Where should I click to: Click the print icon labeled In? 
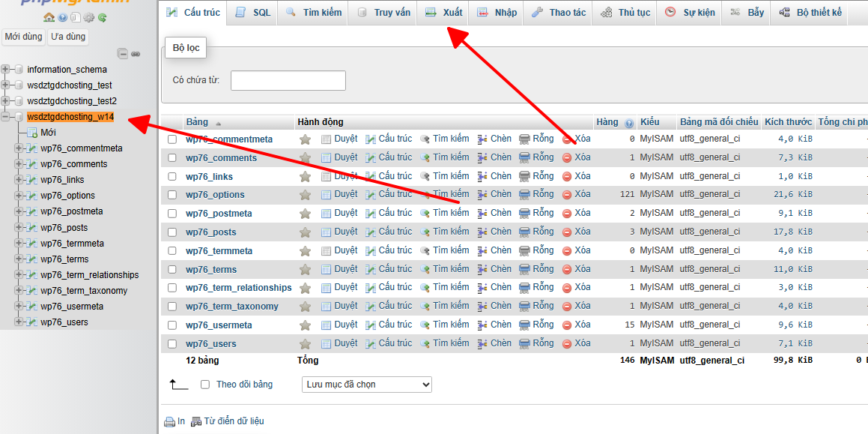[169, 421]
